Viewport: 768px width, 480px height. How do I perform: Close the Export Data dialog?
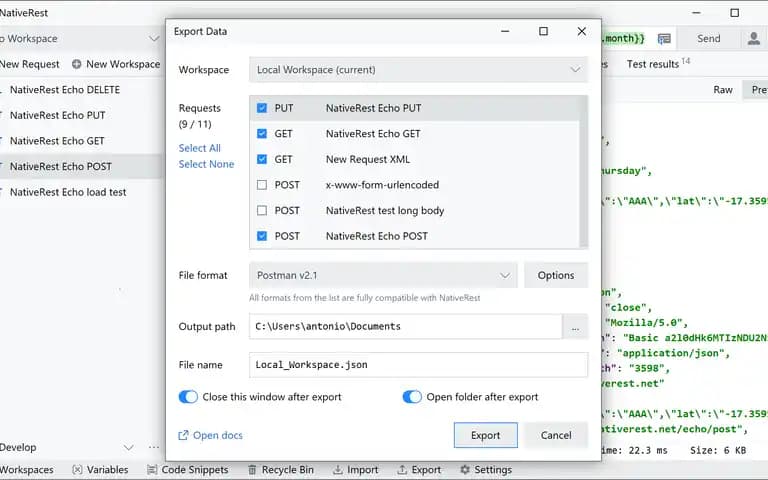click(581, 31)
